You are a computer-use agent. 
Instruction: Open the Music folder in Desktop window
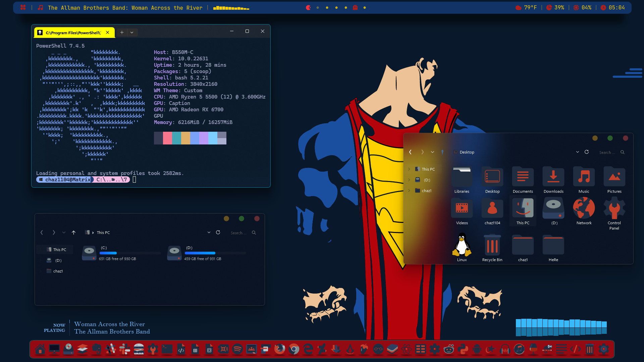click(x=584, y=180)
